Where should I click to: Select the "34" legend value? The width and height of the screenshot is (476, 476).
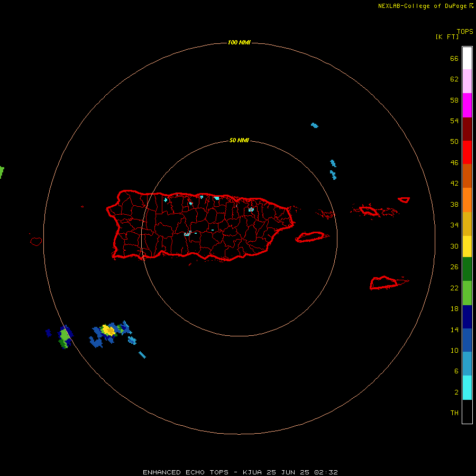454,225
